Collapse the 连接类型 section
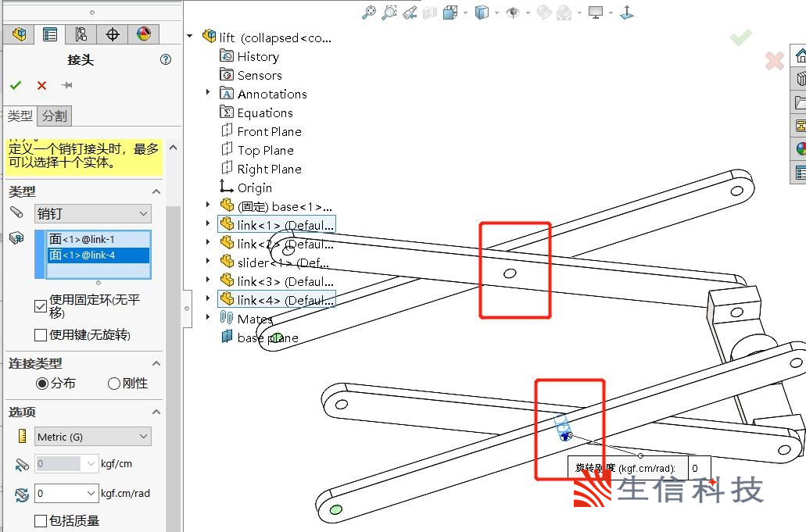Screen dimensions: 806x532 [x=156, y=363]
